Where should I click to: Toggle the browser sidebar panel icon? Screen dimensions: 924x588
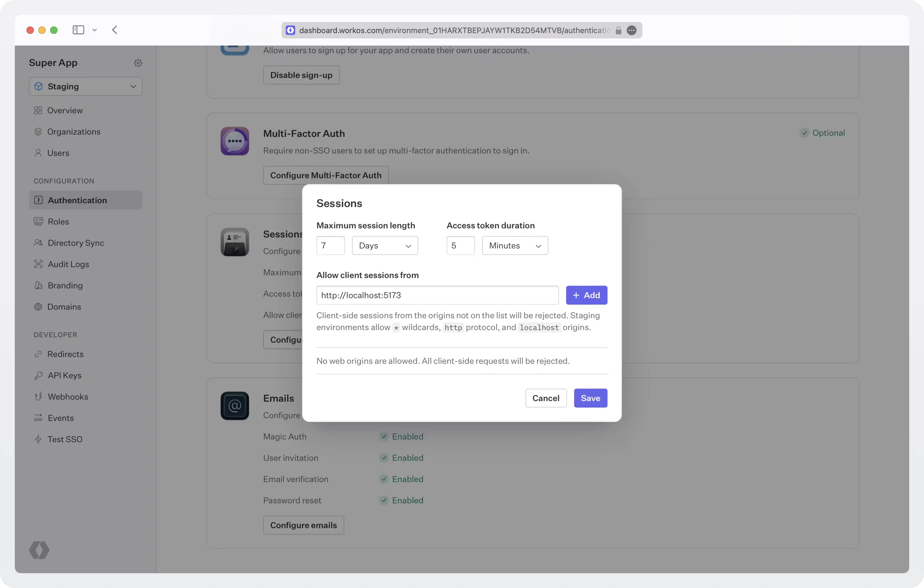[78, 30]
